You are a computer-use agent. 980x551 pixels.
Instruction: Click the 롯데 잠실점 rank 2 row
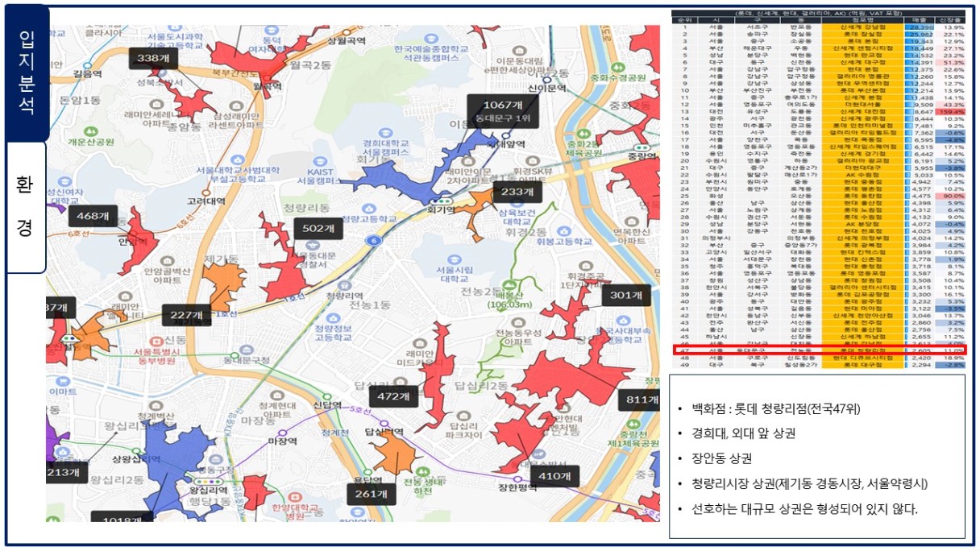click(x=820, y=35)
